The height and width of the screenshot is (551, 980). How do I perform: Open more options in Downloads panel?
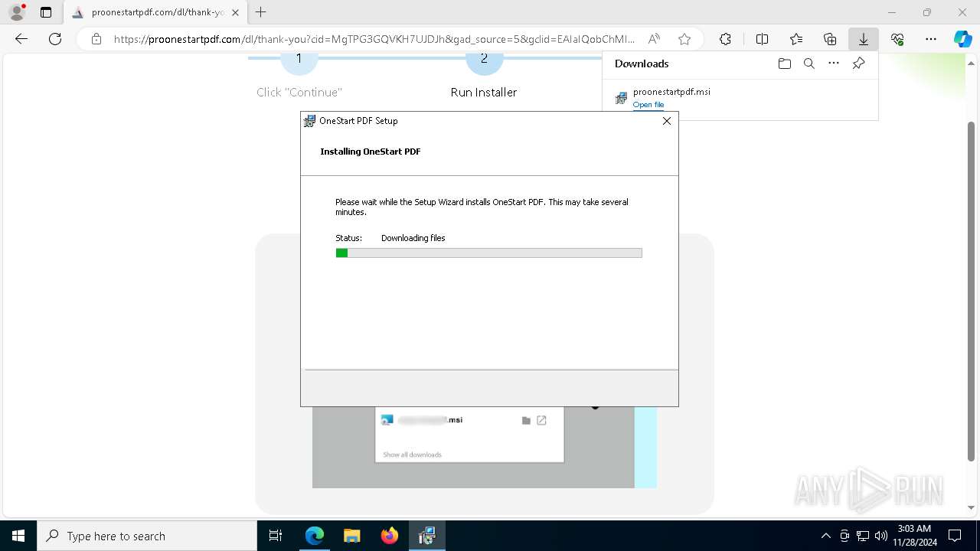[834, 64]
